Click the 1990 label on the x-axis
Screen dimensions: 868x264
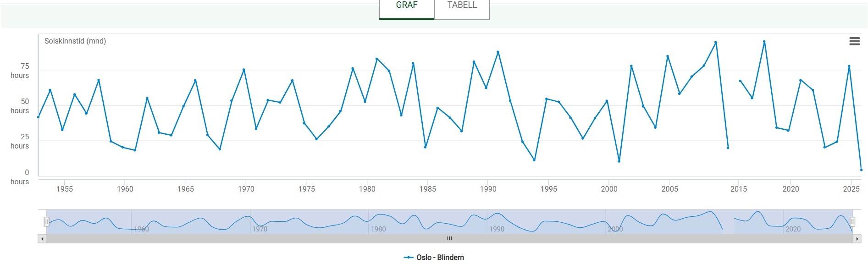[x=488, y=189]
